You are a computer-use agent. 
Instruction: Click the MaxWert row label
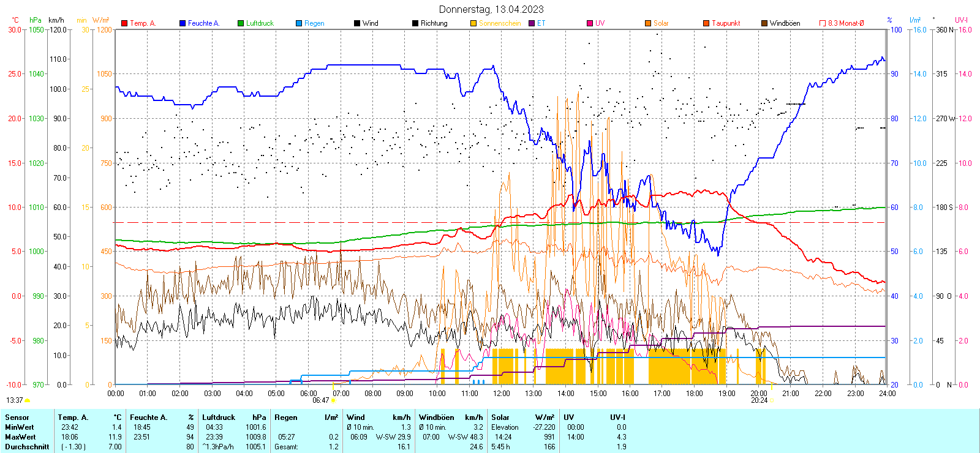[x=20, y=437]
